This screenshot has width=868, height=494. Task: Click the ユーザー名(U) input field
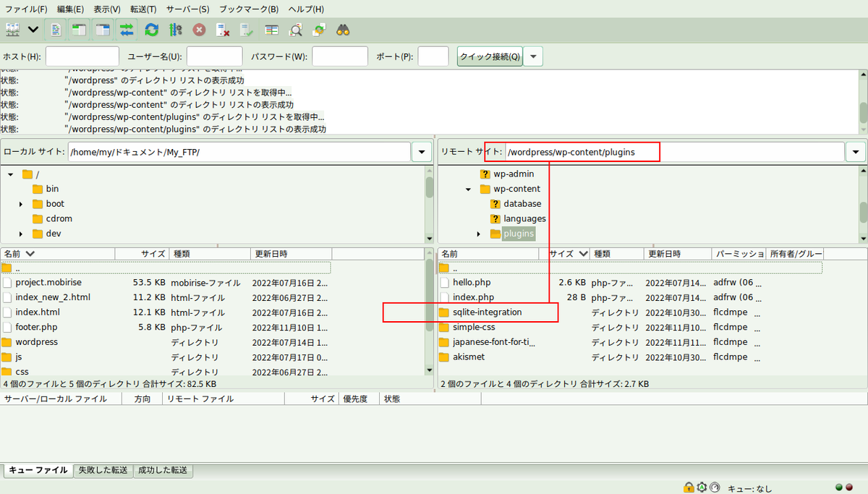[x=215, y=56]
